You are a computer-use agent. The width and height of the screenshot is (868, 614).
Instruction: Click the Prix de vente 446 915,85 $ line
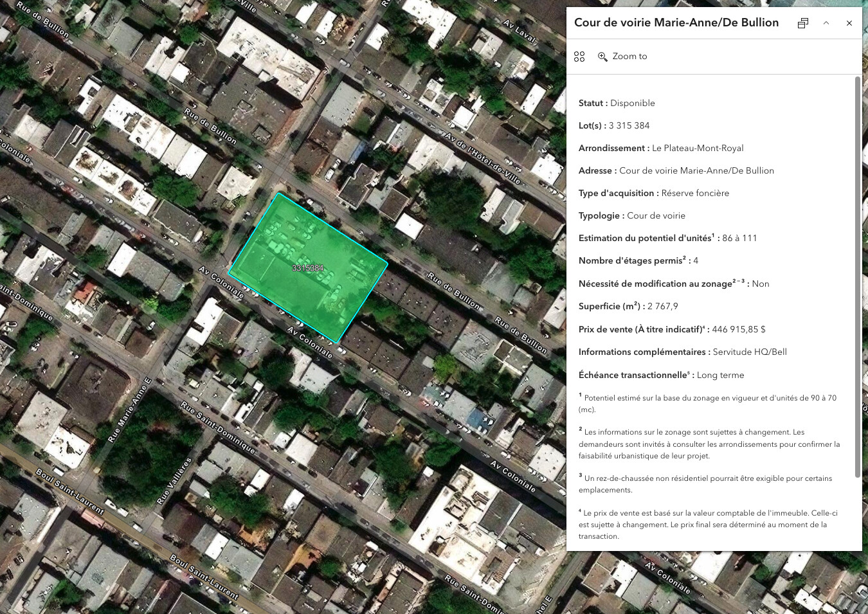(x=672, y=329)
